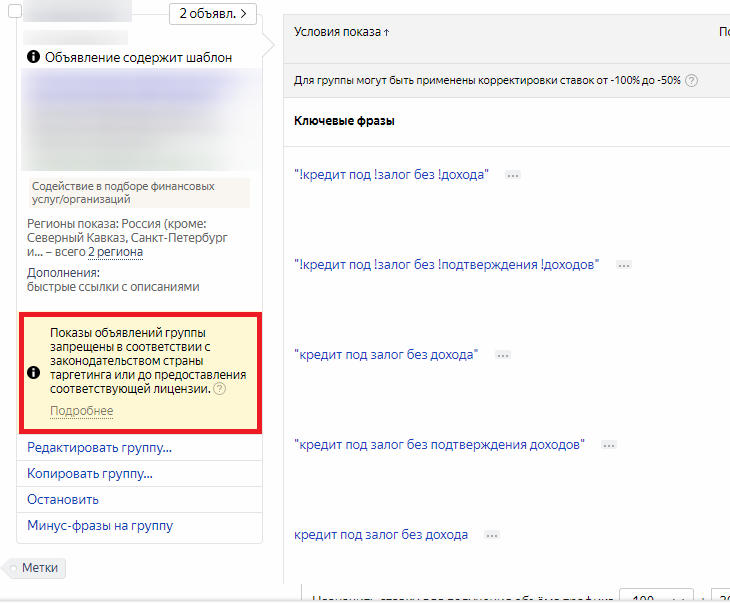Open unquoted keyword кредит под залог без дохода
The height and width of the screenshot is (604, 730).
click(381, 535)
